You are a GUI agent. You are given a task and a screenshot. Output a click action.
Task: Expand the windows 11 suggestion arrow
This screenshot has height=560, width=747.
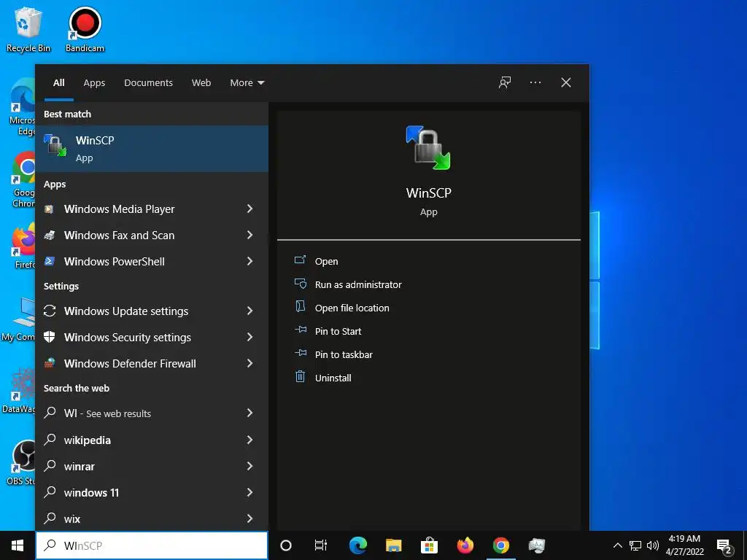click(x=249, y=492)
